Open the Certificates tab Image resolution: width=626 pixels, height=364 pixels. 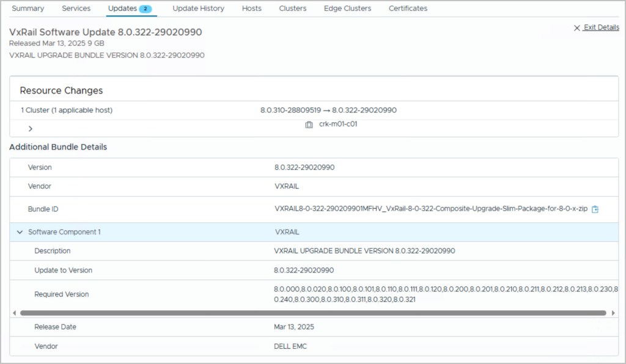tap(408, 9)
